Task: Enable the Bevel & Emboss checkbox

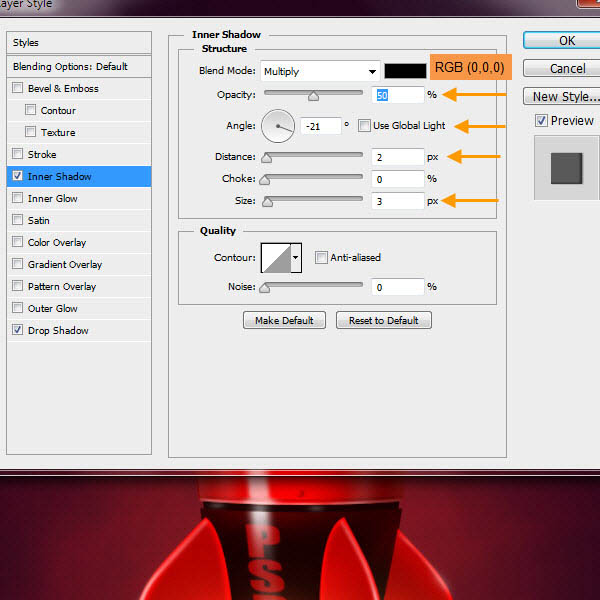Action: click(18, 89)
